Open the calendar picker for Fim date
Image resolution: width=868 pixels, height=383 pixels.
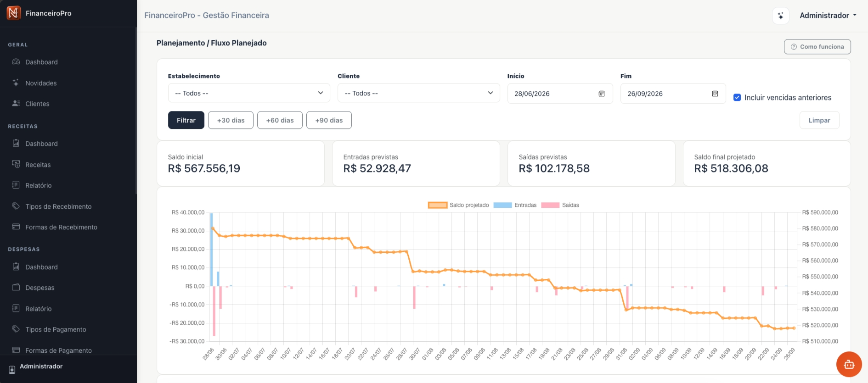715,94
